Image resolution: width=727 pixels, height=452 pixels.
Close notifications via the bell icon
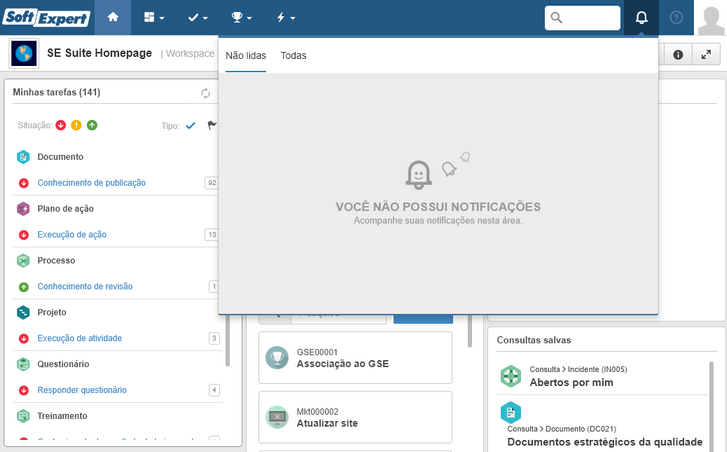coord(641,18)
